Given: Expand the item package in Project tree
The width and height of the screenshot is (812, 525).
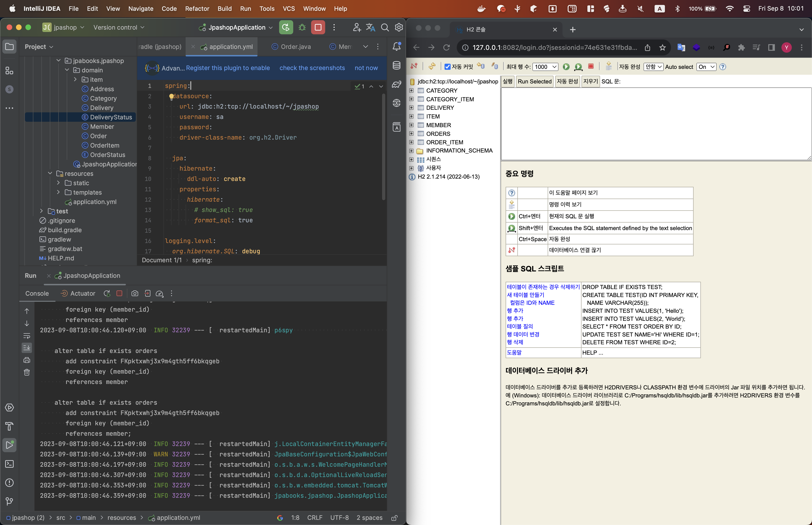Looking at the screenshot, I should [x=75, y=79].
